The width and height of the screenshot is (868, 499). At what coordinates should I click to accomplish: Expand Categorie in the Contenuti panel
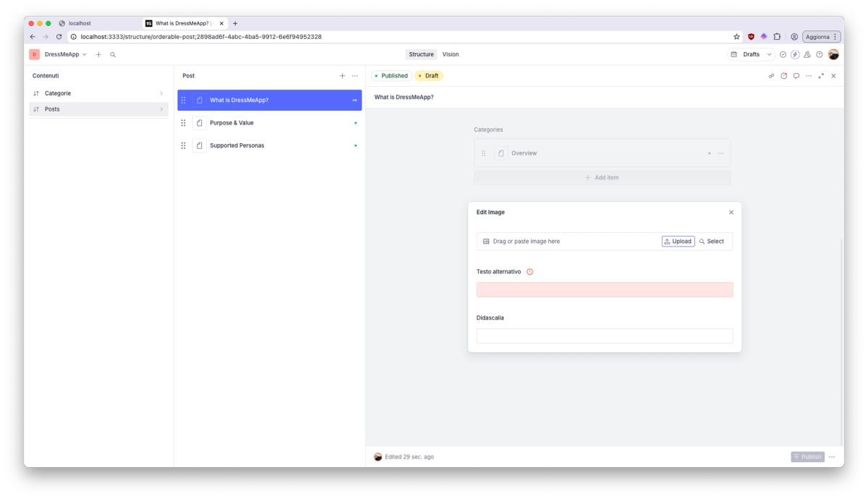coord(161,93)
